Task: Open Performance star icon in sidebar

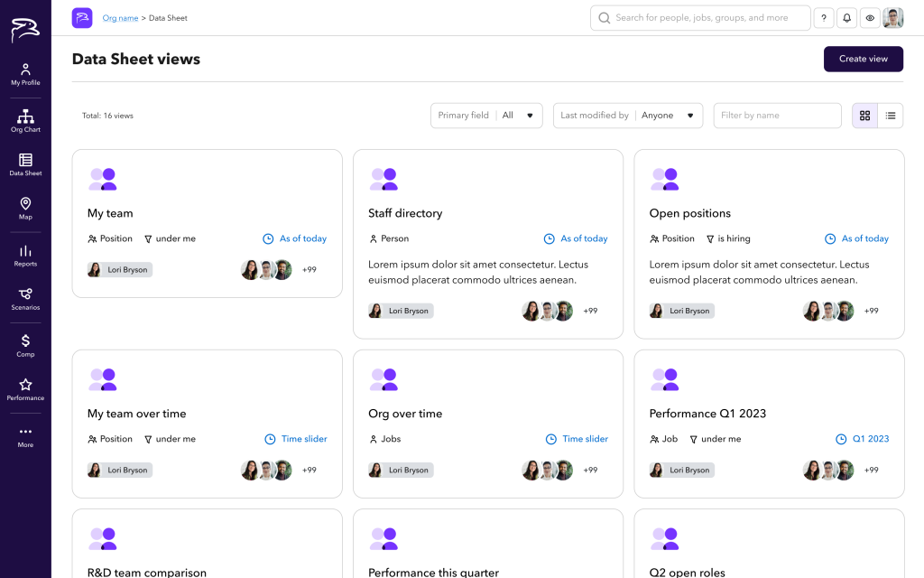Action: 25,389
